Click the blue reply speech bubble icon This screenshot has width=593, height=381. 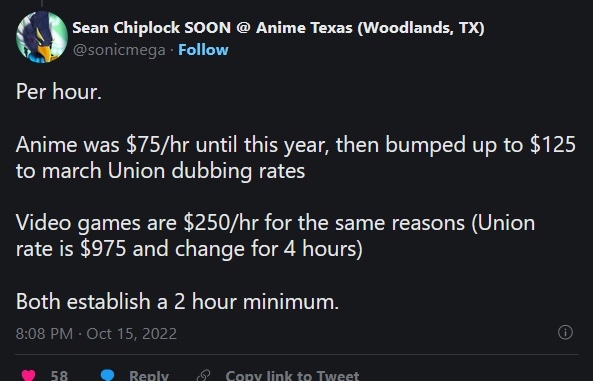(x=107, y=375)
